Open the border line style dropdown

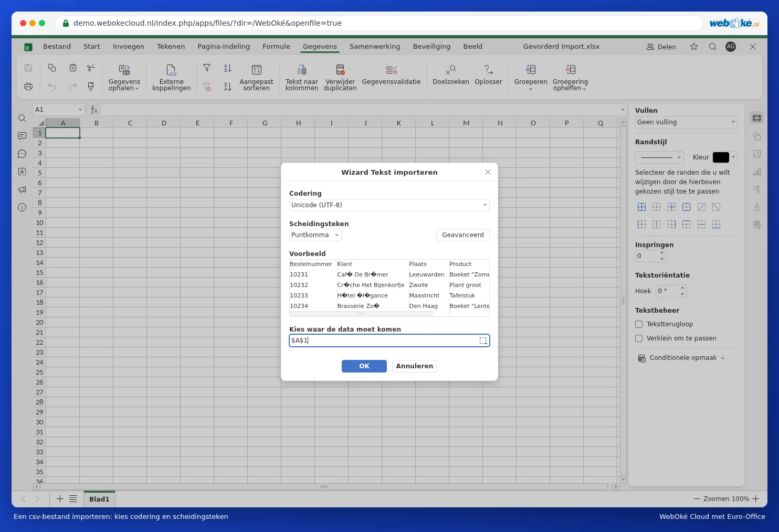pos(659,157)
